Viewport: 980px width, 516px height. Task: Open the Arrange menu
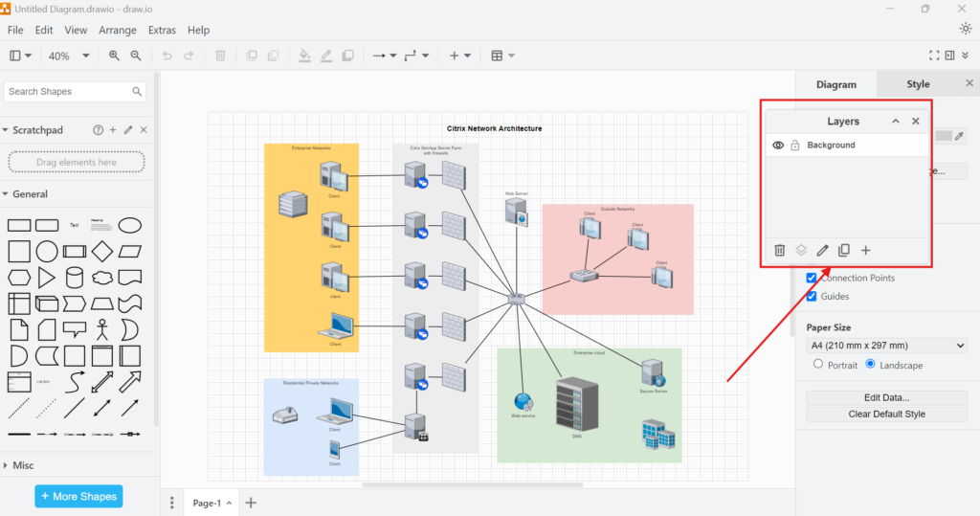[x=118, y=30]
